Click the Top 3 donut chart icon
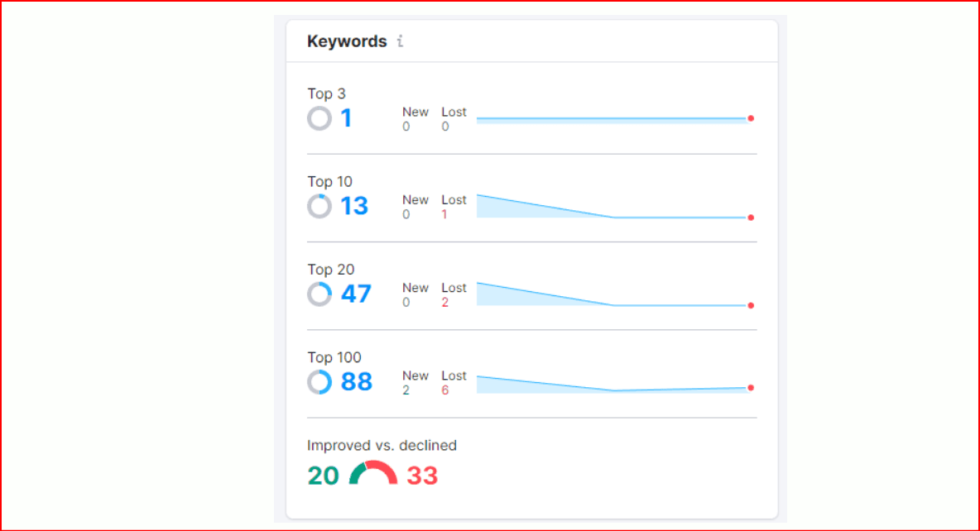 tap(319, 118)
